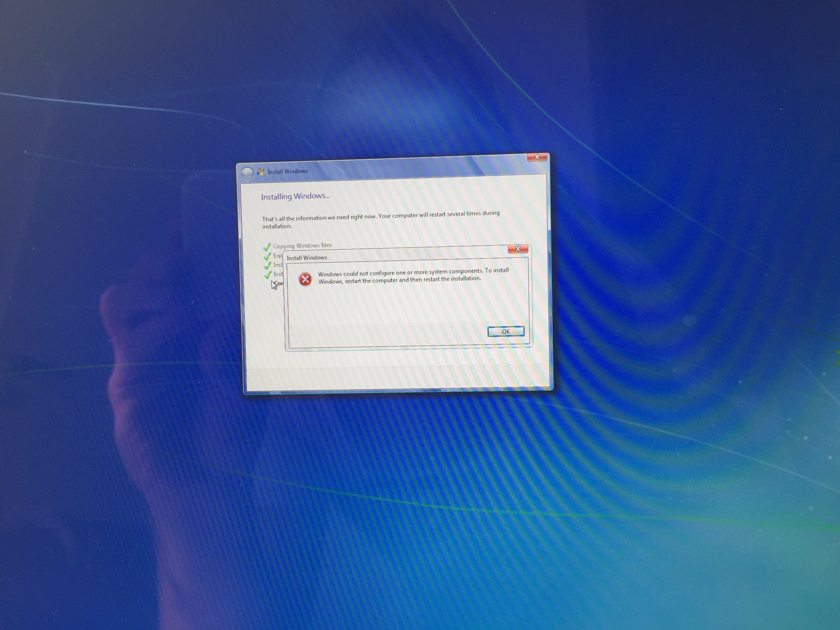This screenshot has width=840, height=630.
Task: Close the error dialog with its red X
Action: [x=518, y=249]
